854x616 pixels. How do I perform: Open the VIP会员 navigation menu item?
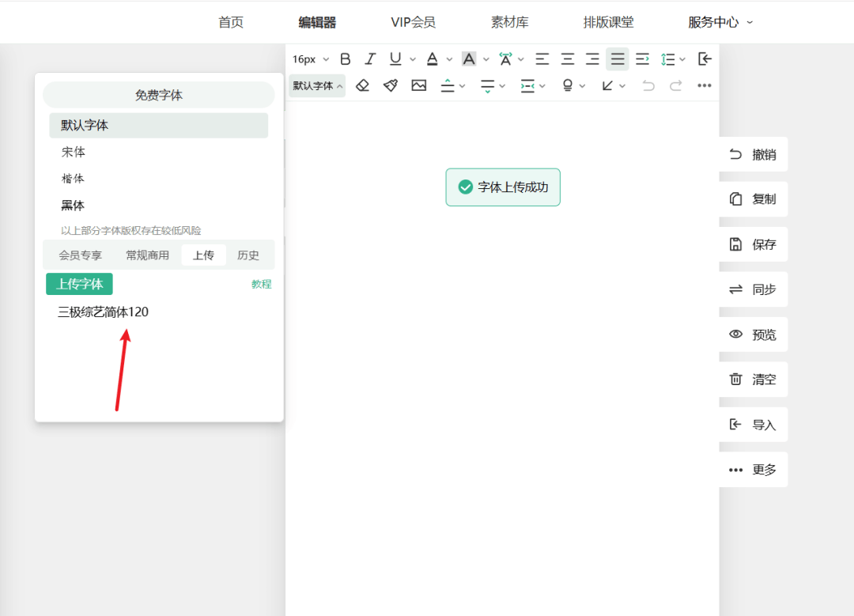tap(413, 22)
